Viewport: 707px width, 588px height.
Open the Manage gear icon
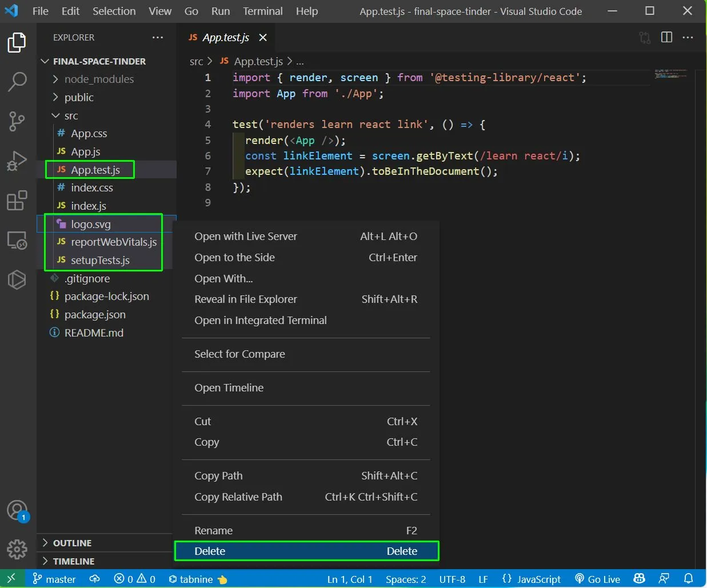[17, 549]
